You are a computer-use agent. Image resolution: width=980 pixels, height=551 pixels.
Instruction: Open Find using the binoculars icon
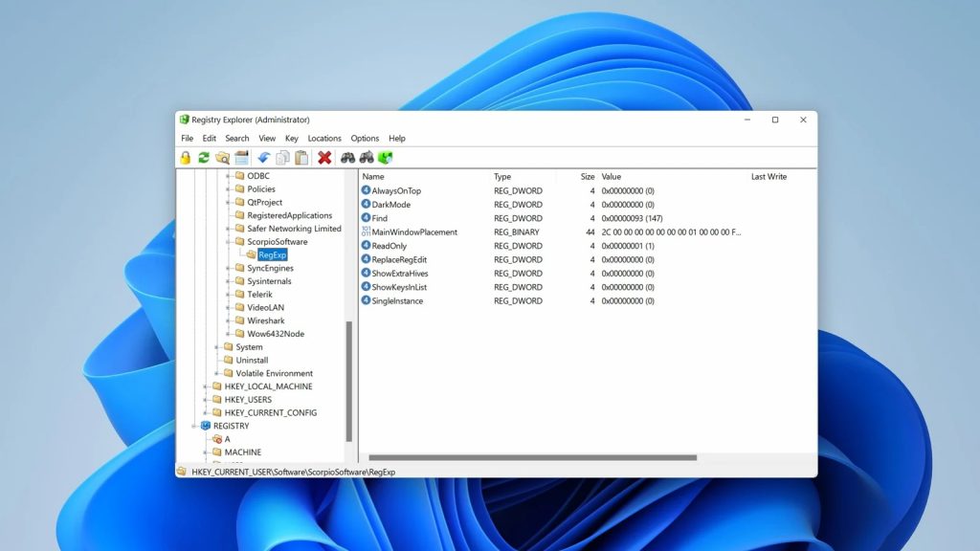(347, 157)
